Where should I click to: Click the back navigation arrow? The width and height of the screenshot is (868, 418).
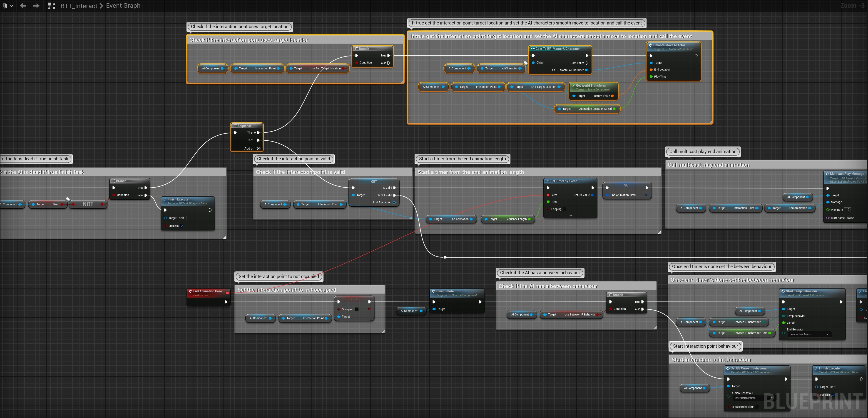tap(23, 6)
